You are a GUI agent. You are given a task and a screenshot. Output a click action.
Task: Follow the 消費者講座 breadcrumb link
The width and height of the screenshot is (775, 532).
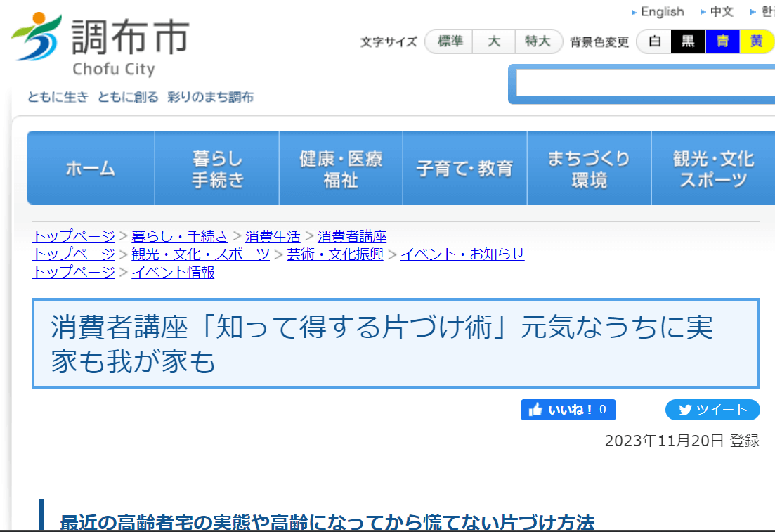point(351,236)
